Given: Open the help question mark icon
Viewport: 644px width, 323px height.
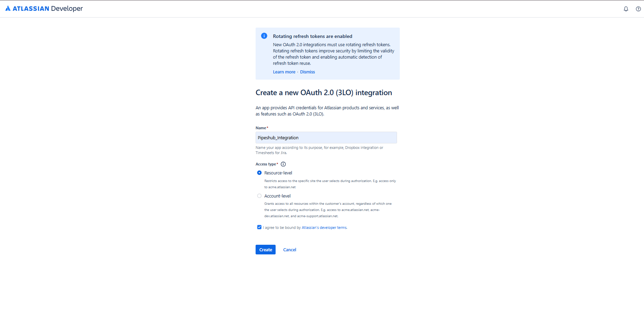Looking at the screenshot, I should (638, 9).
